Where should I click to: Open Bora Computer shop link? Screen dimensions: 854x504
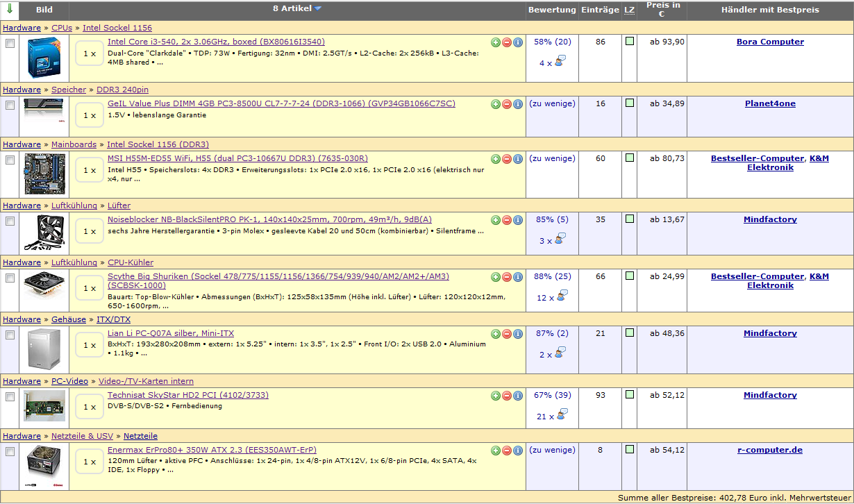[770, 42]
